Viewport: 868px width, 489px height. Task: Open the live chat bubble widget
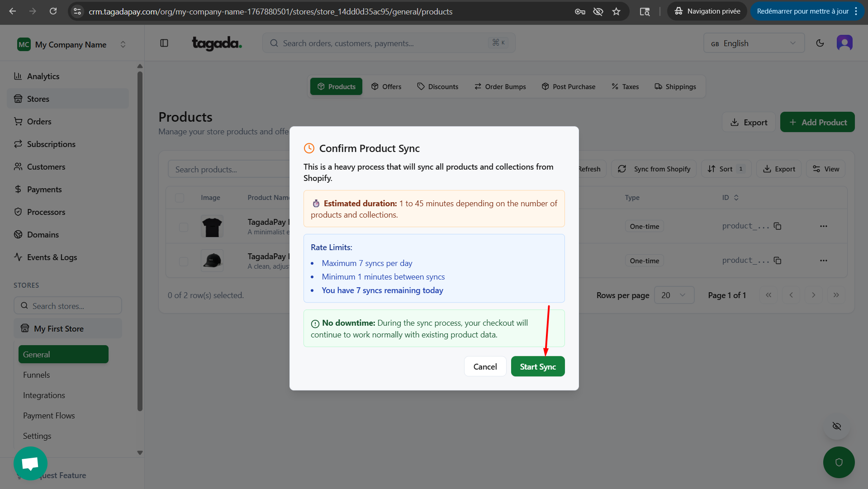pos(30,463)
